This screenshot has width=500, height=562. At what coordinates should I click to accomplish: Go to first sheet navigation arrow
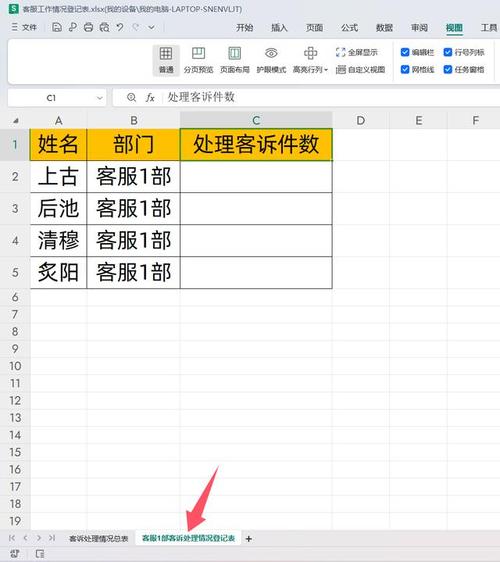point(12,538)
